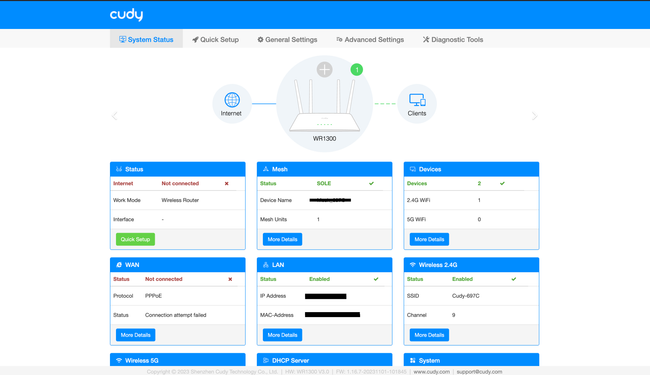Click the cudy logo
This screenshot has height=375, width=650.
(x=126, y=15)
